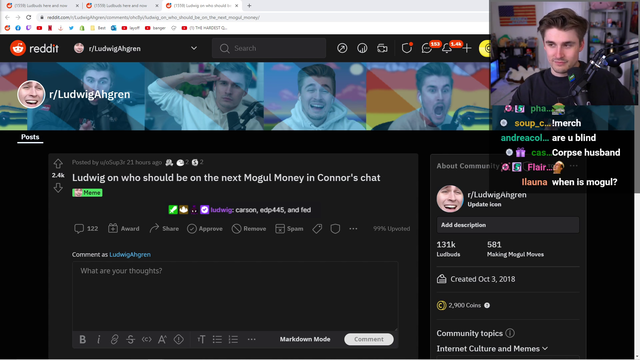This screenshot has height=360, width=640.
Task: Close the active Ludwig post tab
Action: click(236, 6)
